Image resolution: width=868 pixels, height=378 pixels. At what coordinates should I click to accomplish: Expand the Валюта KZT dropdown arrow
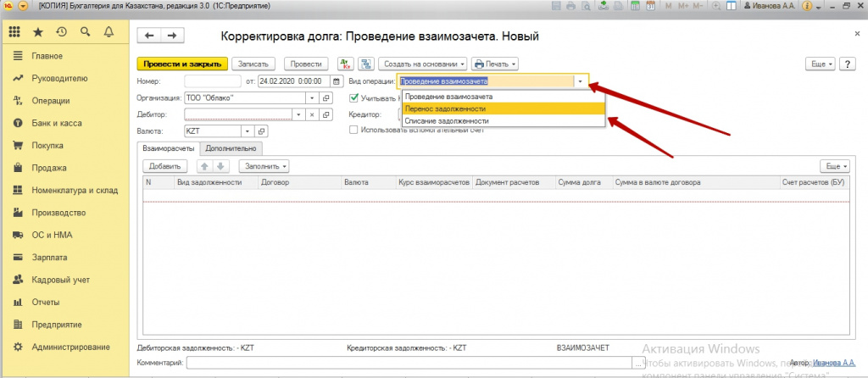click(x=248, y=131)
